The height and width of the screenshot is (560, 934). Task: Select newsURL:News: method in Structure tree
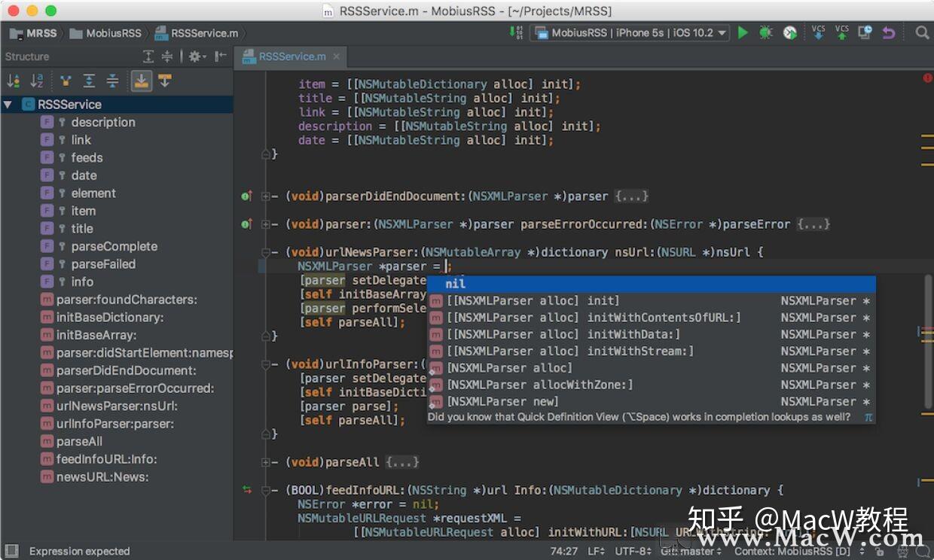tap(102, 476)
